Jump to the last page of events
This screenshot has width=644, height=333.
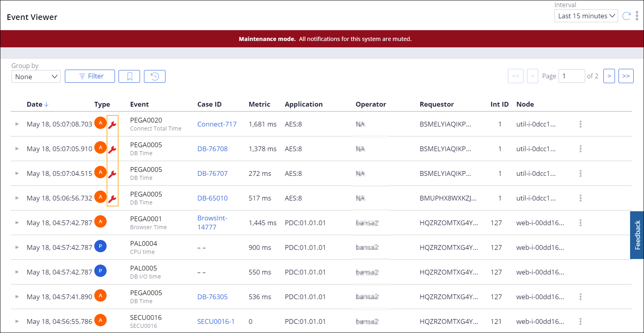(626, 76)
